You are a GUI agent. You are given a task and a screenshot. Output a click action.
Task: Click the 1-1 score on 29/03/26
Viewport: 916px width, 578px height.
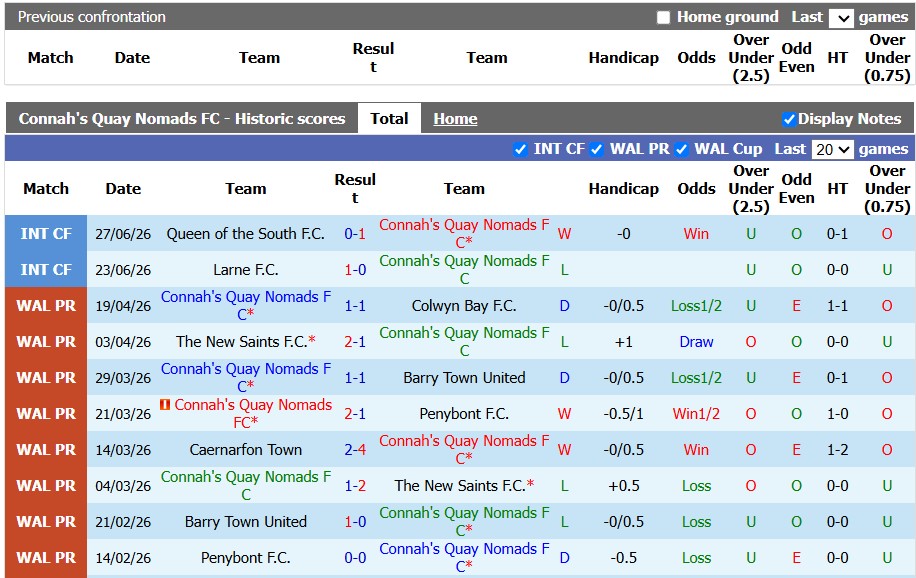(355, 378)
